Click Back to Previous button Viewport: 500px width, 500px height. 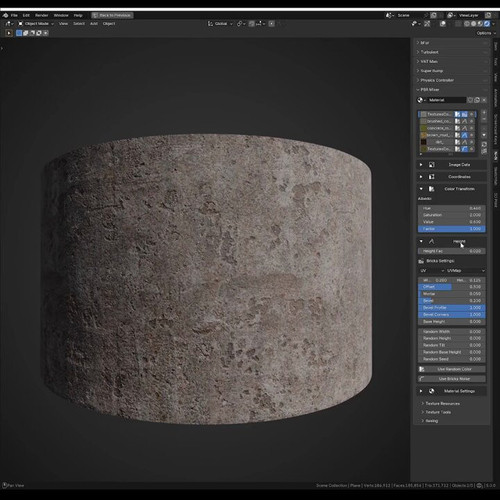coord(112,15)
